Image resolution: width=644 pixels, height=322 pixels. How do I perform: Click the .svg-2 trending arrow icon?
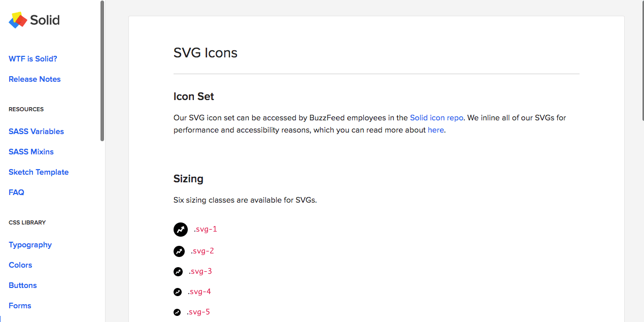coord(179,251)
